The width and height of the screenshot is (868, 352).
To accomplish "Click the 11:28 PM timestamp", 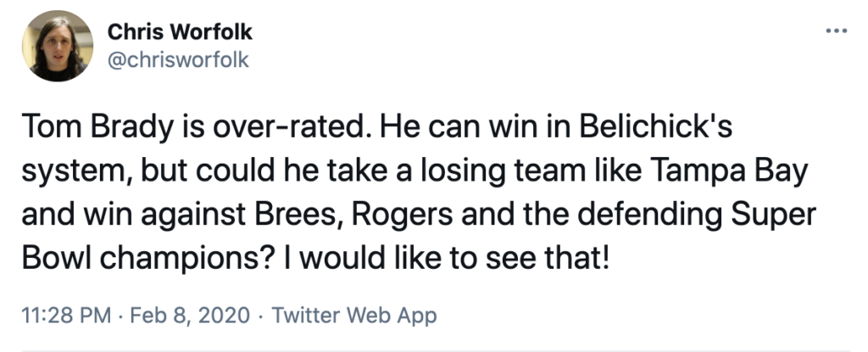I will click(65, 316).
